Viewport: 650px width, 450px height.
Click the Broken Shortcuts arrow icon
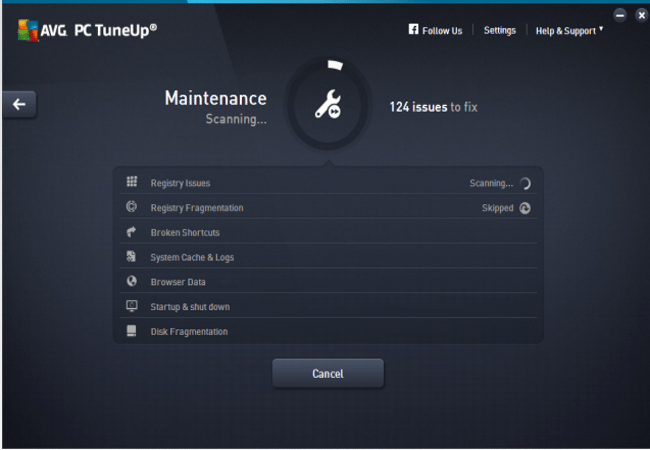131,232
